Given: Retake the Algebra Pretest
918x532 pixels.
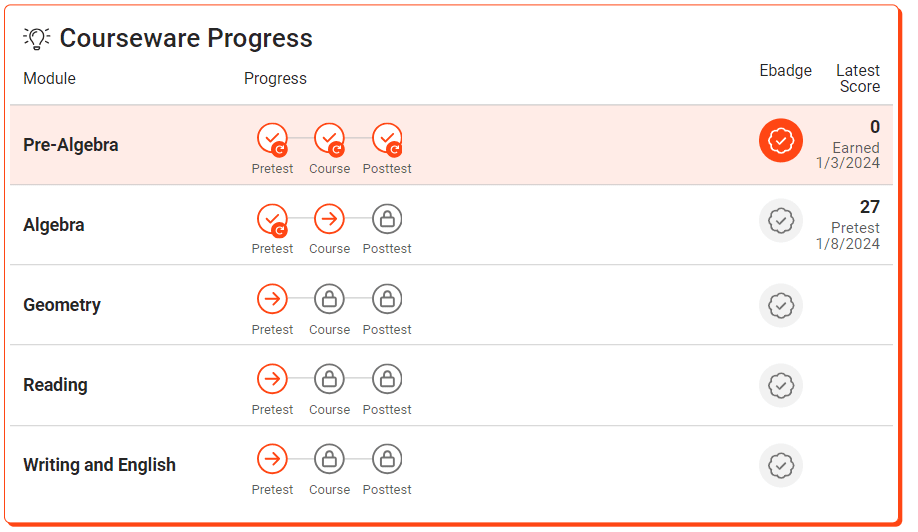Looking at the screenshot, I should 272,220.
